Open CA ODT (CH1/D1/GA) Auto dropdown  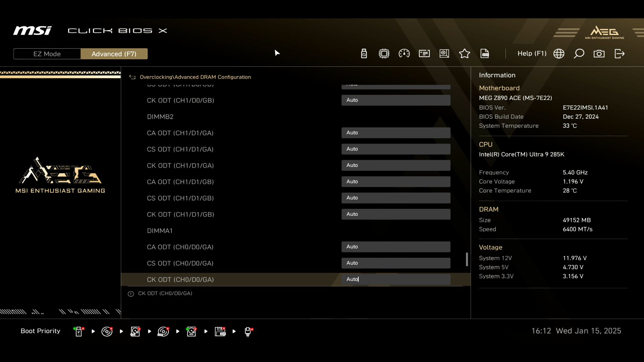(x=396, y=133)
